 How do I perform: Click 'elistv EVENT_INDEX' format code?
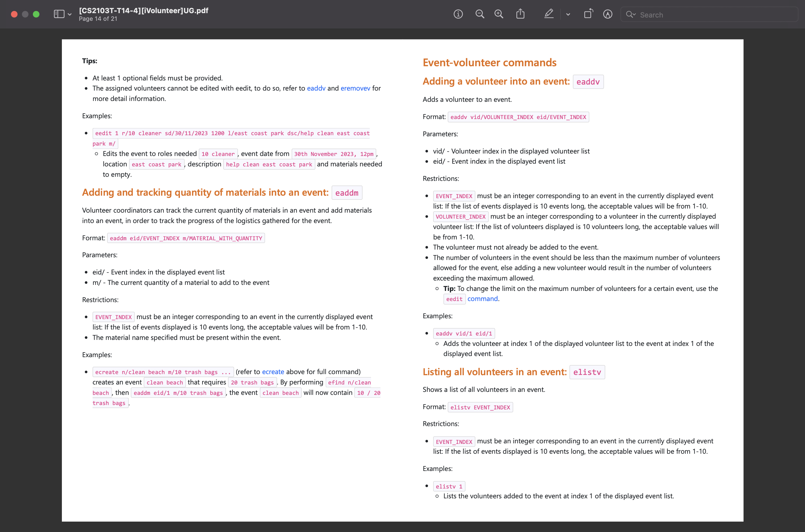click(480, 407)
